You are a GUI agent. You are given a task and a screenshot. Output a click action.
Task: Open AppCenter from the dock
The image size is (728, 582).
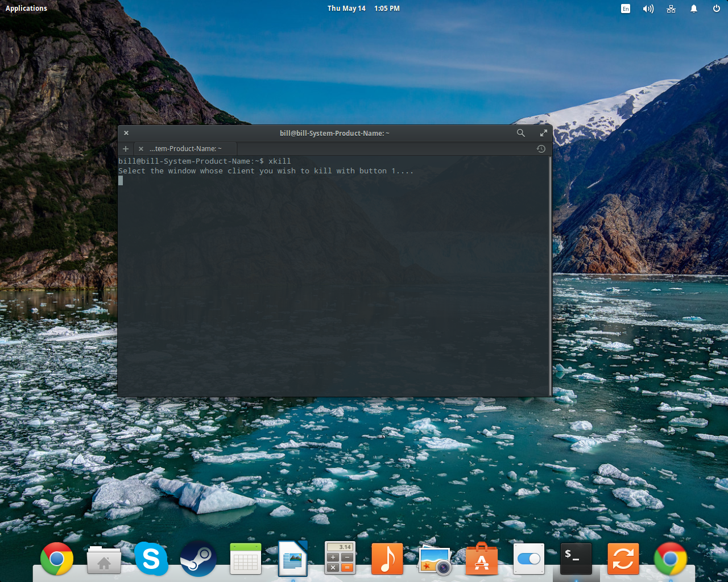(x=481, y=559)
